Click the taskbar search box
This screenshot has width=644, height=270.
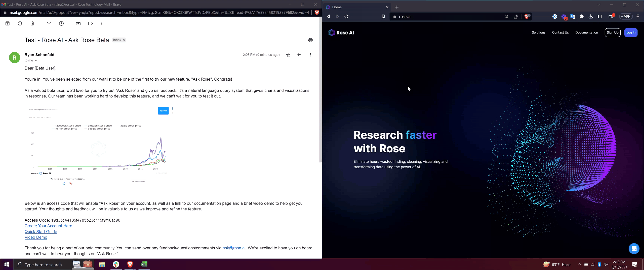pos(54,264)
